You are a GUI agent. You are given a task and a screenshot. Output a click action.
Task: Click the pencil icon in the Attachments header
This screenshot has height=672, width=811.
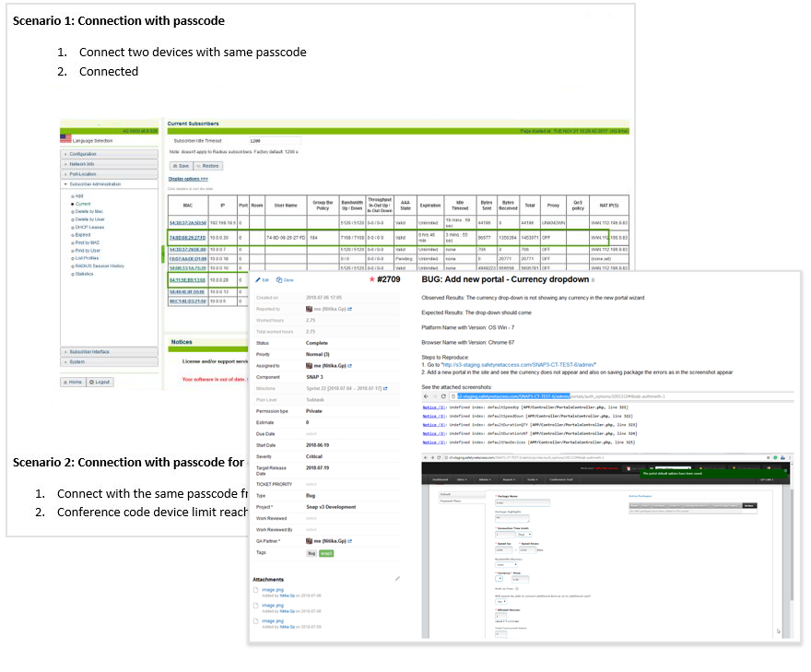(x=397, y=579)
